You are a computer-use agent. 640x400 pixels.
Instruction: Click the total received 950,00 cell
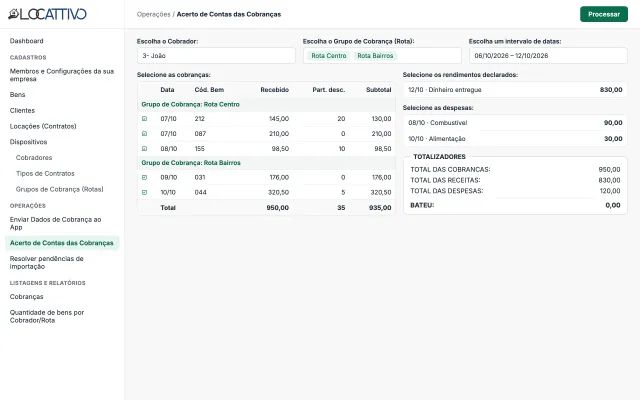click(278, 208)
